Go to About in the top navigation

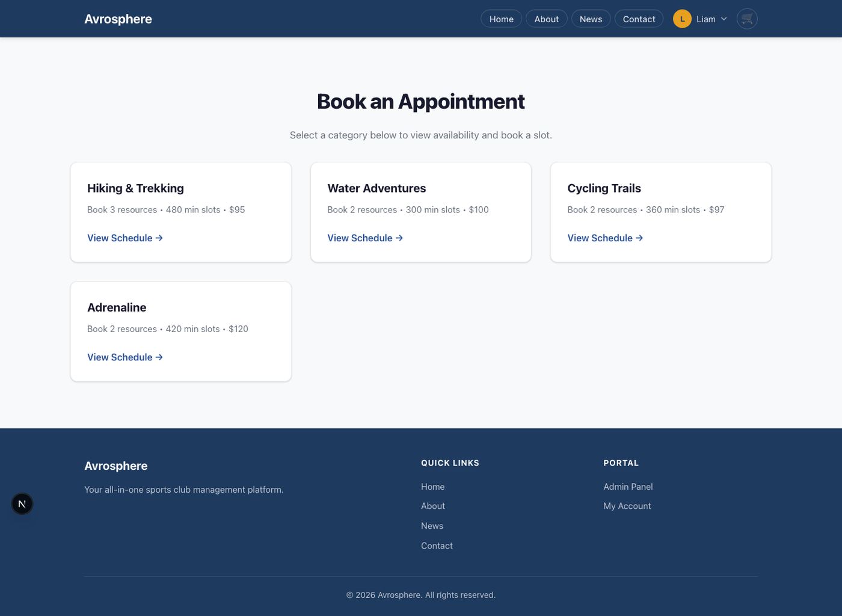point(546,19)
